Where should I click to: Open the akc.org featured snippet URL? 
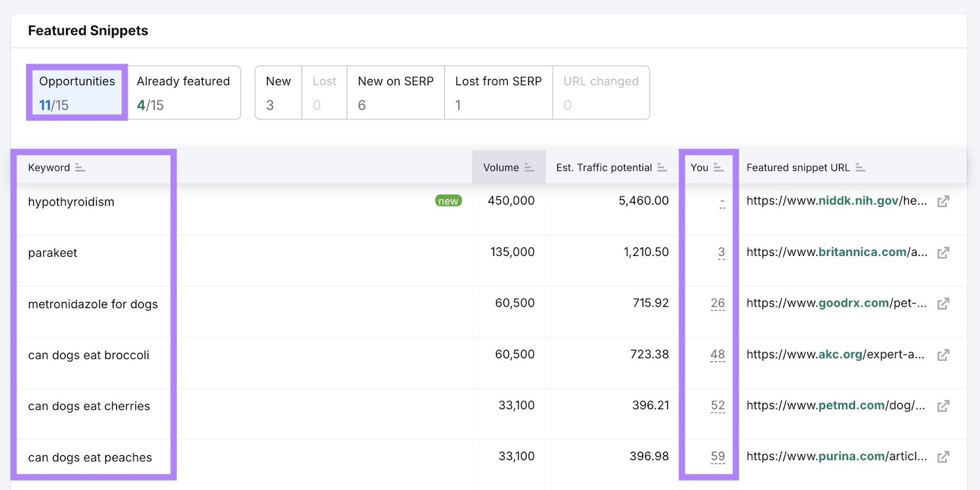tap(835, 355)
